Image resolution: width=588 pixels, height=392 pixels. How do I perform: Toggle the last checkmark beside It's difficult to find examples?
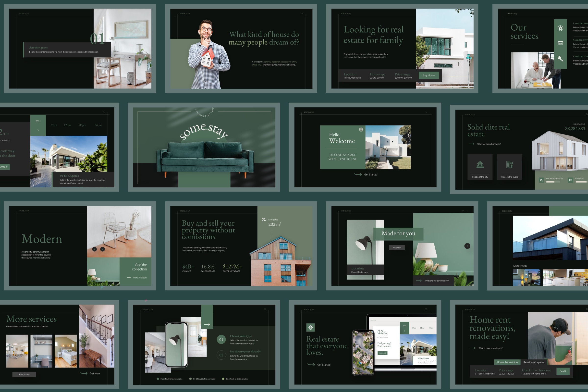tap(223, 379)
